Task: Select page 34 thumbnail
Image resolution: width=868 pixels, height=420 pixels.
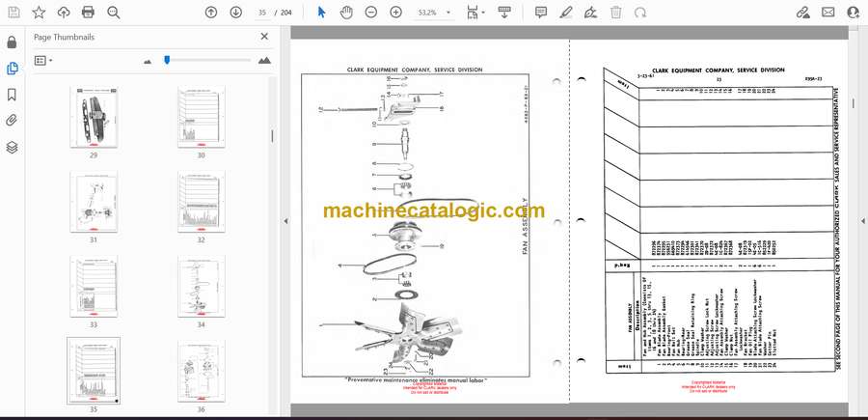Action: pyautogui.click(x=201, y=287)
